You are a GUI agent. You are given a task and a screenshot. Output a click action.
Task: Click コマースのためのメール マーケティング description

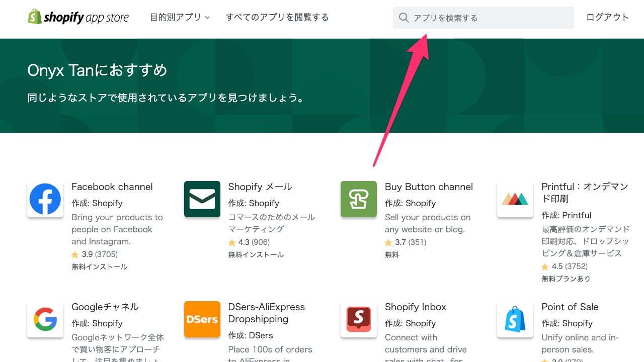(x=272, y=223)
